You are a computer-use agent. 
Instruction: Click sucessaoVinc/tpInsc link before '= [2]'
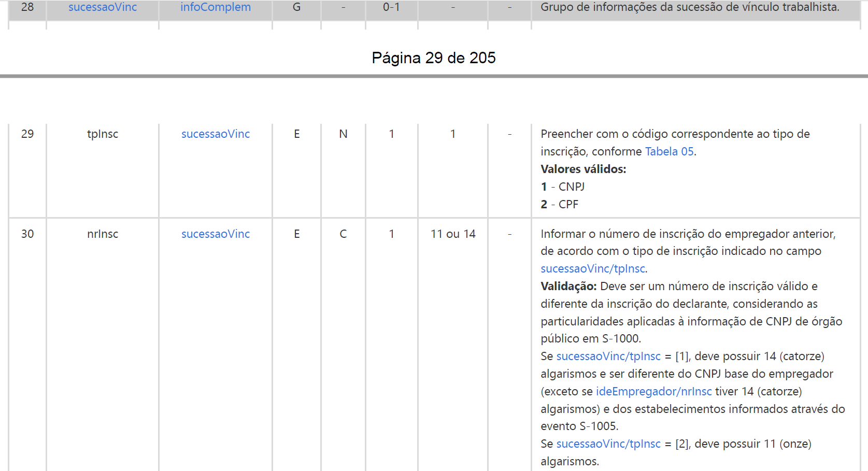[608, 444]
